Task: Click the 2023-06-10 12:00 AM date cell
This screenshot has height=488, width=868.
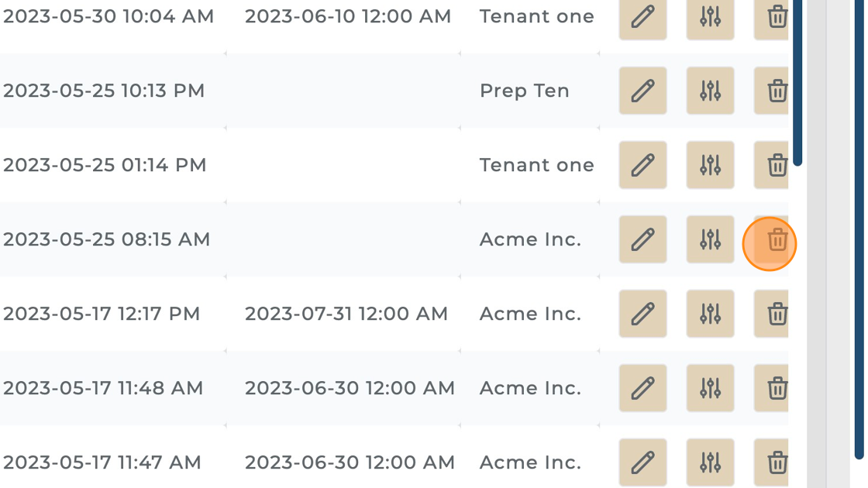Action: click(x=348, y=16)
